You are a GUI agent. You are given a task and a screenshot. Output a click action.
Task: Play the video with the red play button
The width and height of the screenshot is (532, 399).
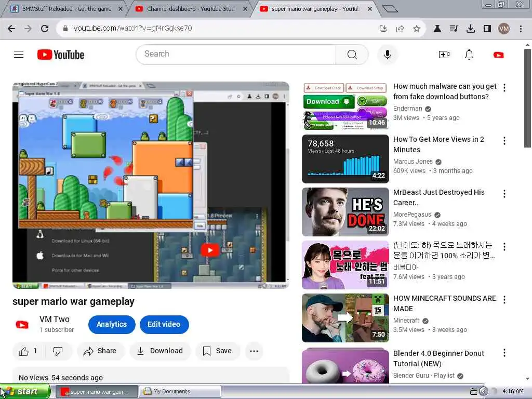pos(210,250)
